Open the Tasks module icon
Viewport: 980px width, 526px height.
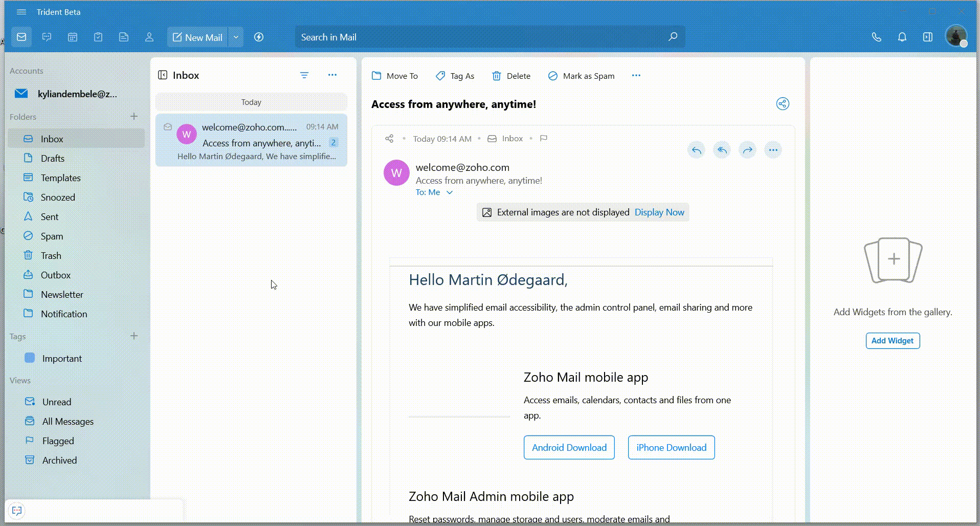click(98, 36)
